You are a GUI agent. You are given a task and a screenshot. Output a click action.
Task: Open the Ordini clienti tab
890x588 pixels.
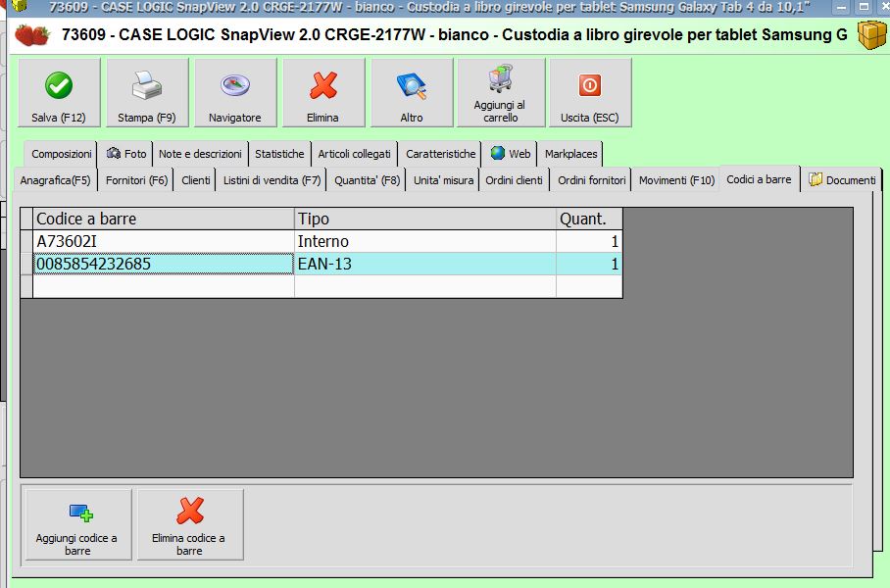click(514, 180)
